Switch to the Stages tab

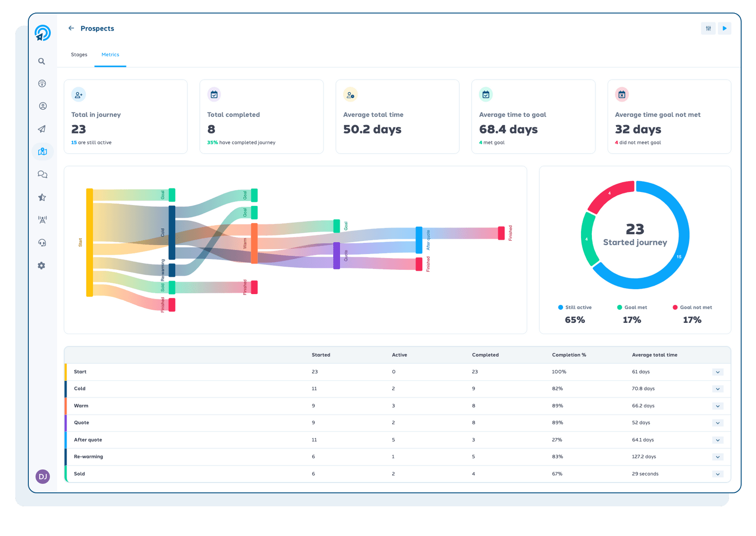(x=79, y=54)
